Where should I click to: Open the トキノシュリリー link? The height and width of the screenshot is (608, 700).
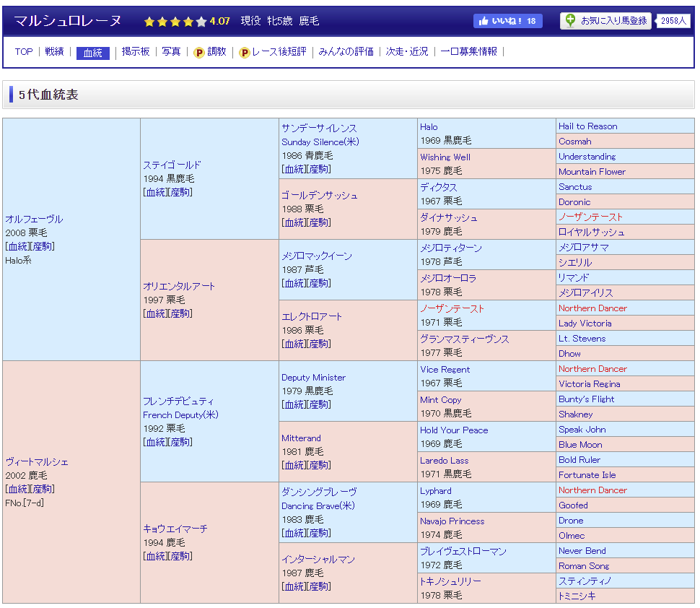point(450,581)
